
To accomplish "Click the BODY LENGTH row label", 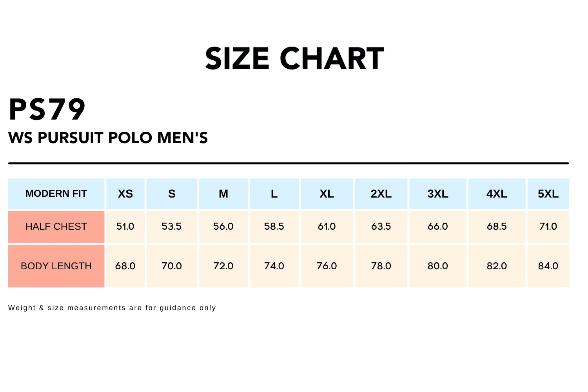I will 56,266.
